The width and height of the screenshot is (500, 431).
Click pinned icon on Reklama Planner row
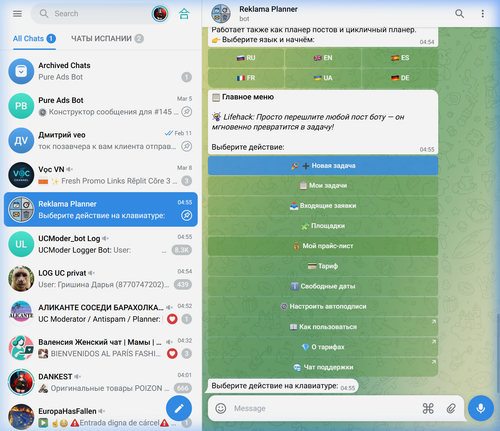pyautogui.click(x=187, y=216)
